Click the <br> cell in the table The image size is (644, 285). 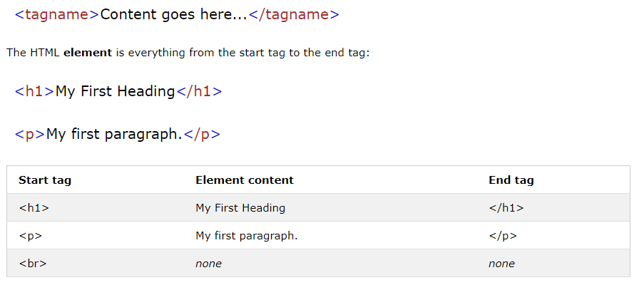coord(33,264)
